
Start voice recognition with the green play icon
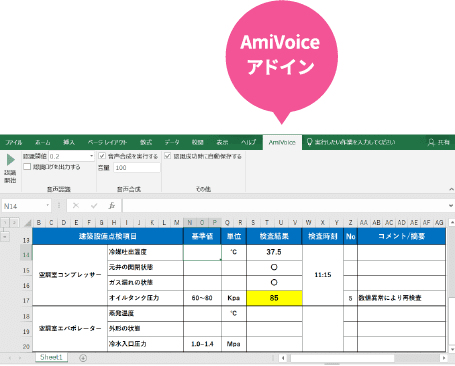(x=11, y=160)
